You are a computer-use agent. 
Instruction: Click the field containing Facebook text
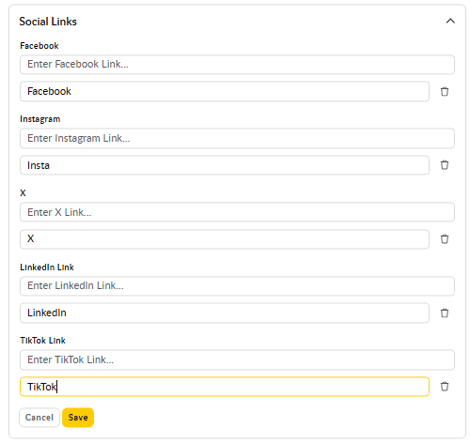coord(224,91)
